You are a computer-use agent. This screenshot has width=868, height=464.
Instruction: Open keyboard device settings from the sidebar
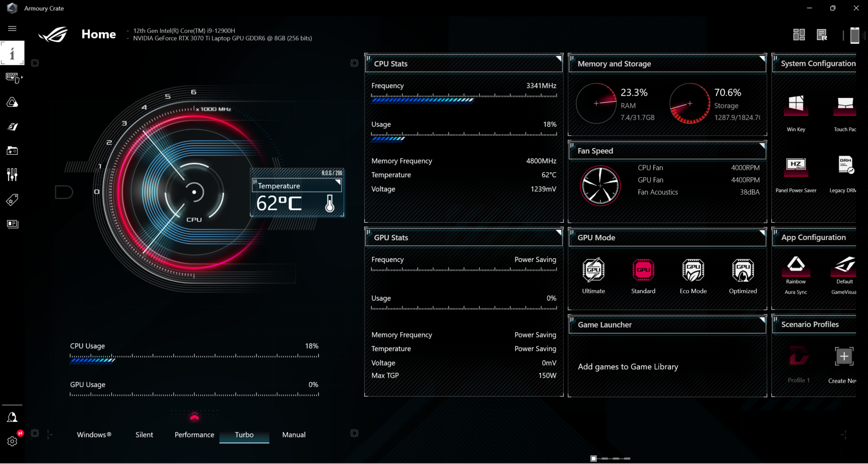(12, 78)
